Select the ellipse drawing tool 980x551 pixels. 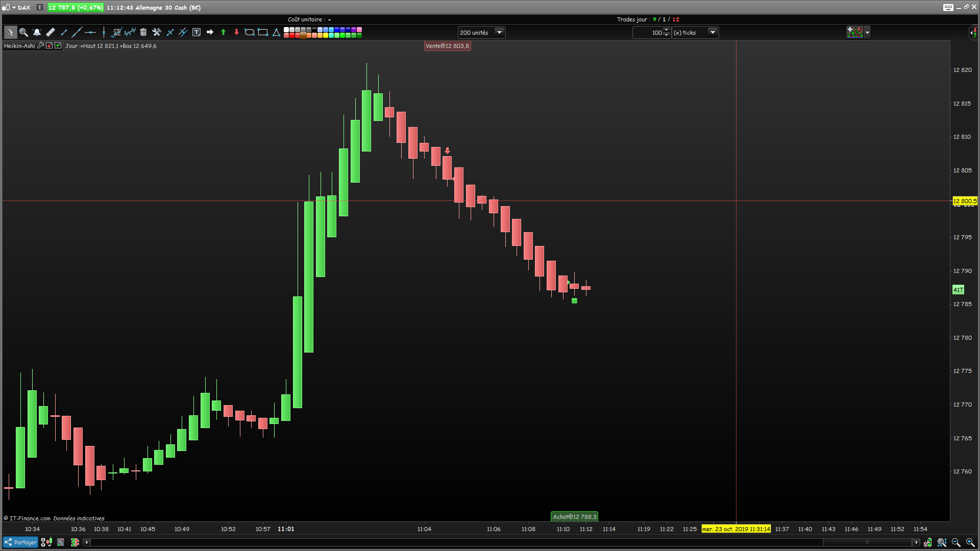point(249,32)
